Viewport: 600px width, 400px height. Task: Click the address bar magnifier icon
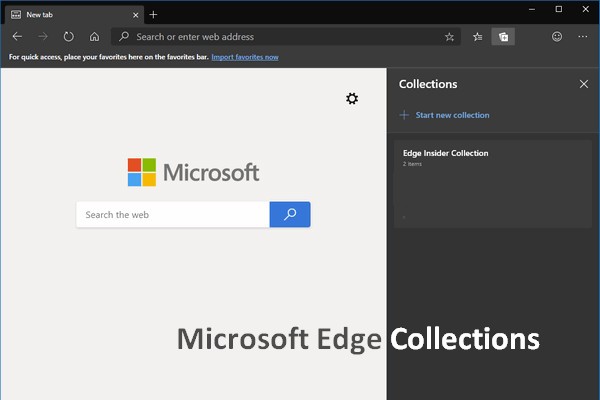coord(124,37)
